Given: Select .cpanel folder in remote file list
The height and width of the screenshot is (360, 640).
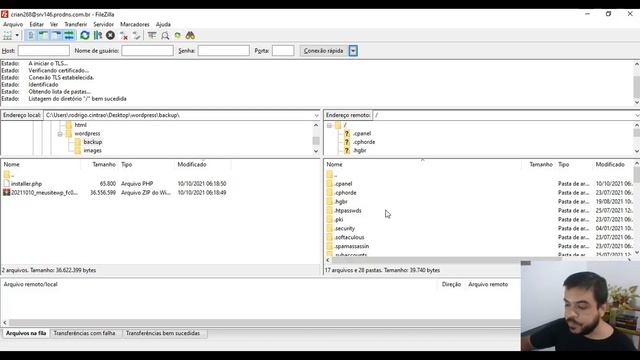Looking at the screenshot, I should point(343,184).
